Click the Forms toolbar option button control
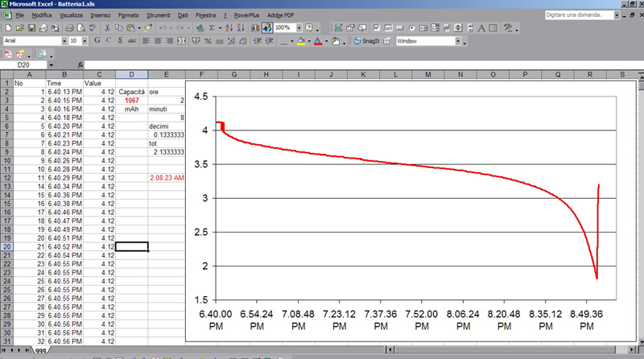Viewport: 644px width, 359px height. (411, 28)
